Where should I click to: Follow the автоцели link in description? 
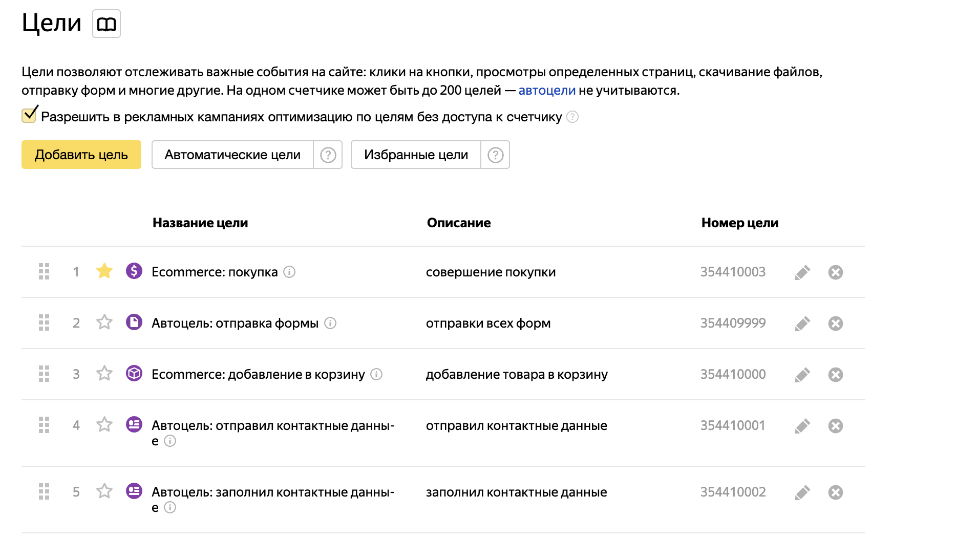[547, 91]
